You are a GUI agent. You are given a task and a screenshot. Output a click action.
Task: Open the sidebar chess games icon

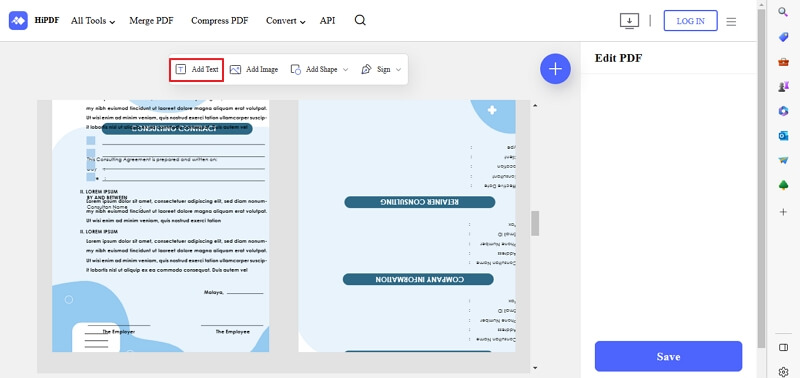click(x=783, y=86)
